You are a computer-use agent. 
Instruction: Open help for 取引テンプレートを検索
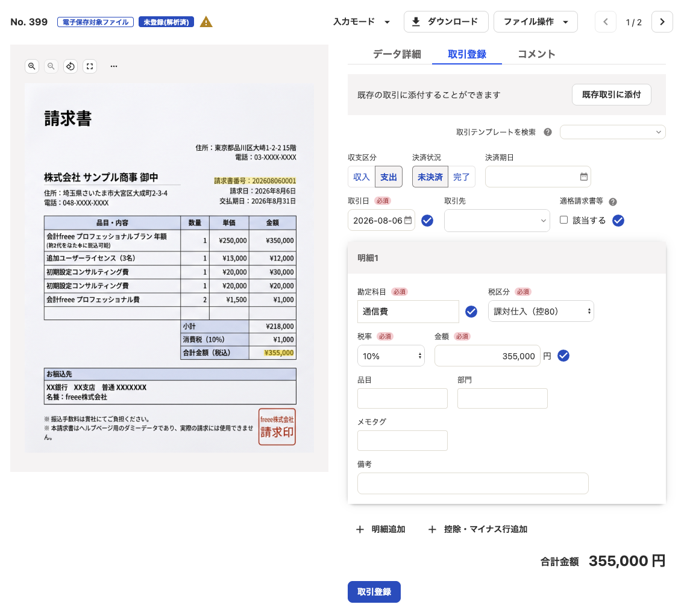548,133
